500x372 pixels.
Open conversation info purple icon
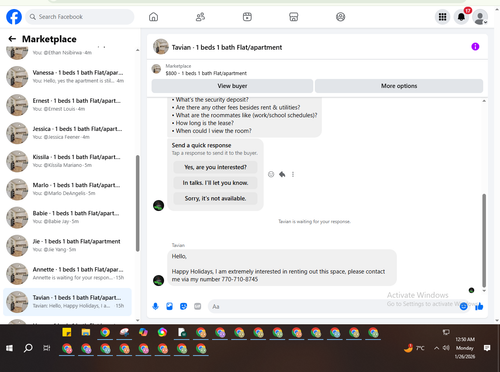point(475,47)
